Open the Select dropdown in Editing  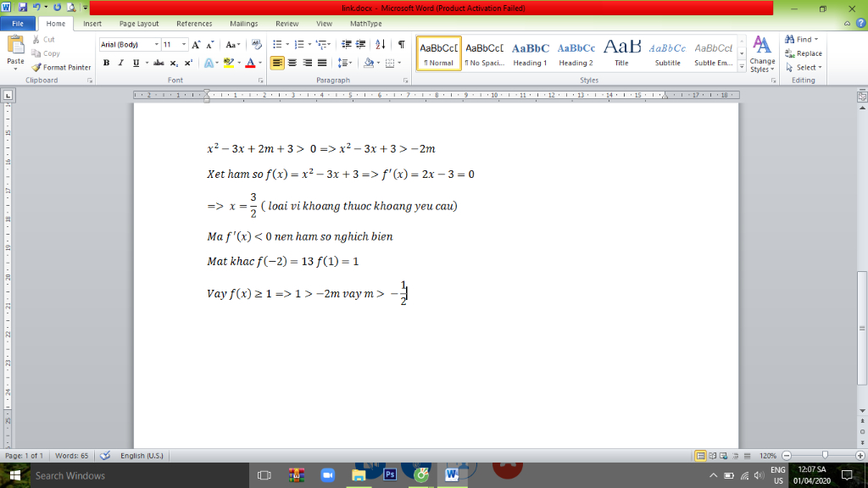point(804,68)
